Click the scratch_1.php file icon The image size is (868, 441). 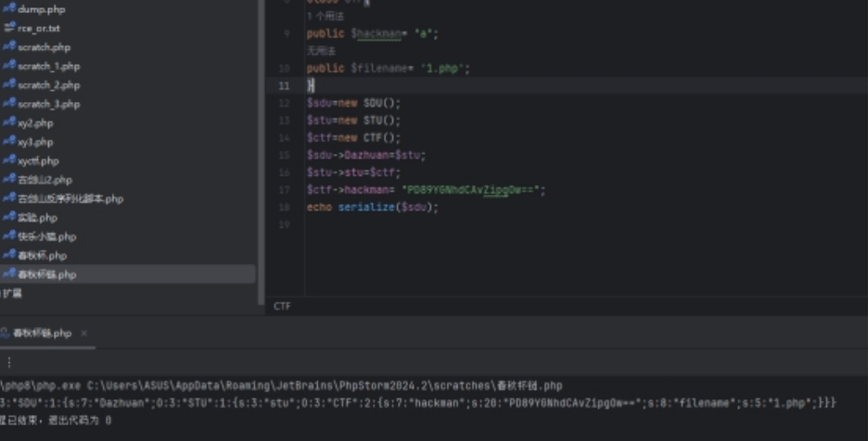(9, 67)
